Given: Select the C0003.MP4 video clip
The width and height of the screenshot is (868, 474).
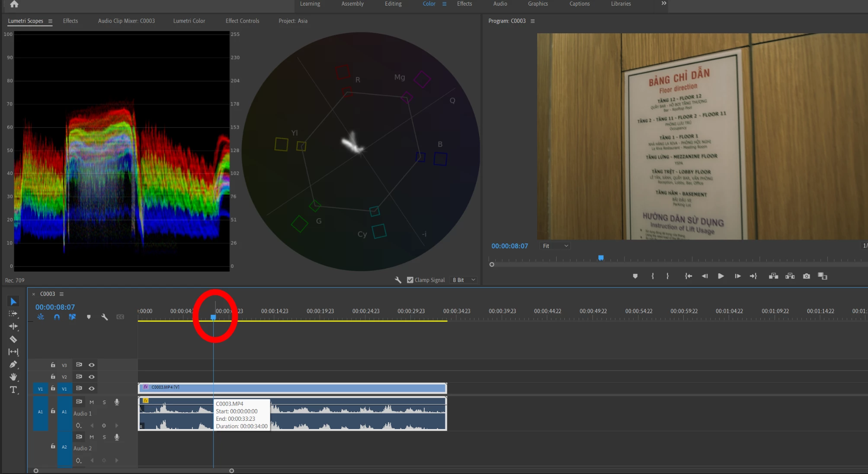Looking at the screenshot, I should [x=303, y=388].
